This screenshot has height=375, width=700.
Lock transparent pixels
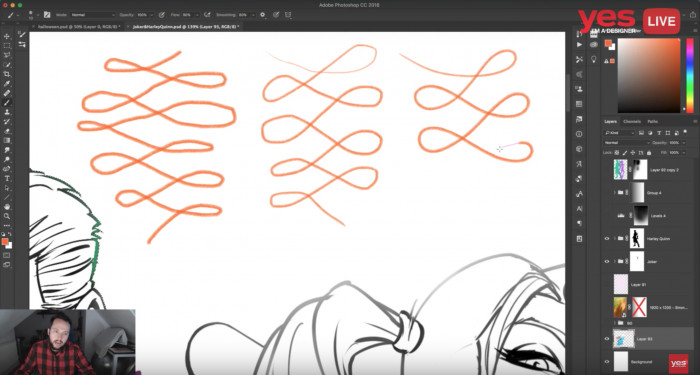(617, 153)
